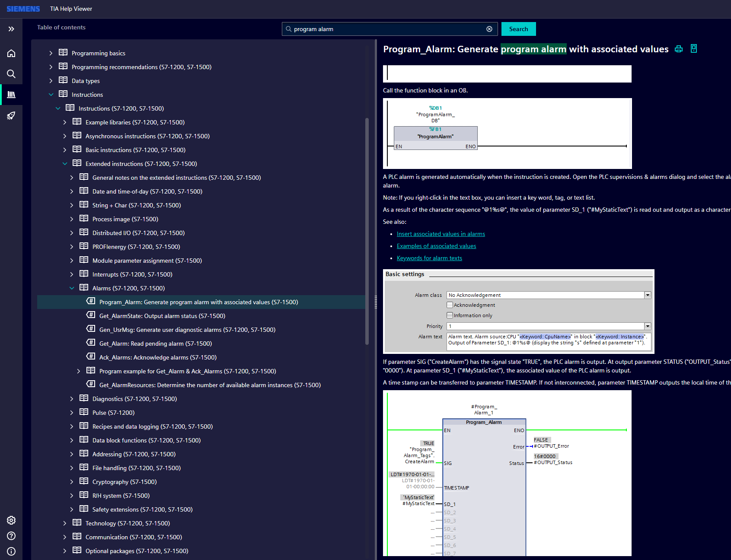Open the Pulse (S7-1200) topic

tap(113, 413)
